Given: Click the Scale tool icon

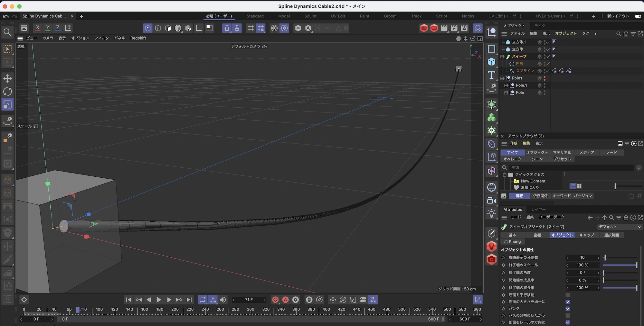Looking at the screenshot, I should [x=7, y=105].
